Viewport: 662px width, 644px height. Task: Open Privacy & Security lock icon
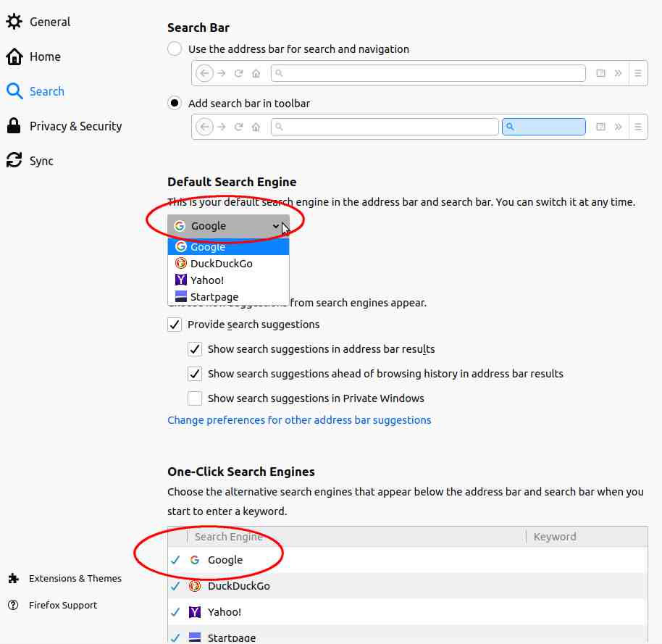coord(14,126)
